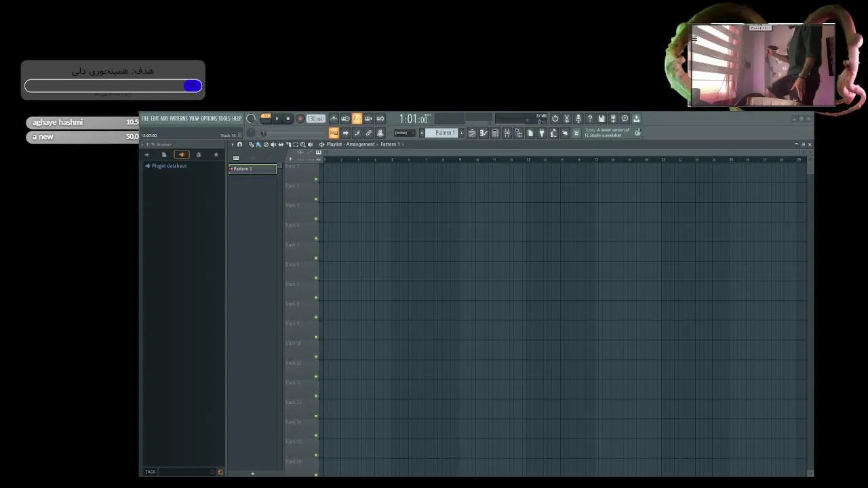This screenshot has width=868, height=488.
Task: Click the one-click recording microphone icon
Action: (578, 119)
